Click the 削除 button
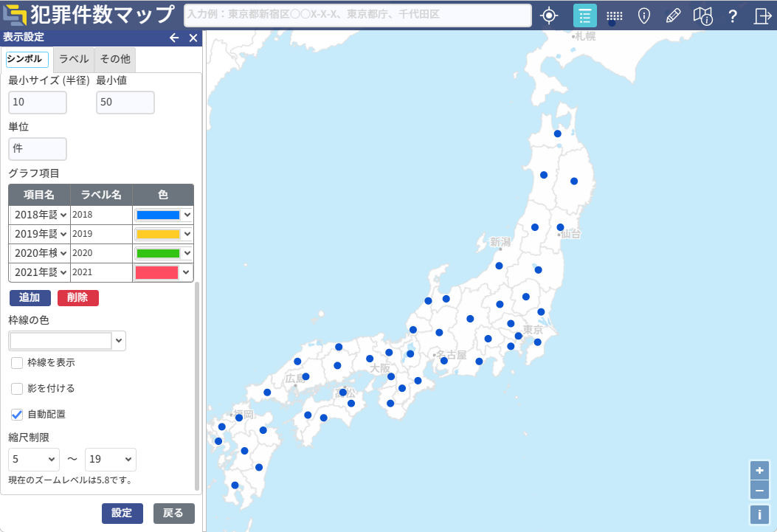 click(x=78, y=297)
